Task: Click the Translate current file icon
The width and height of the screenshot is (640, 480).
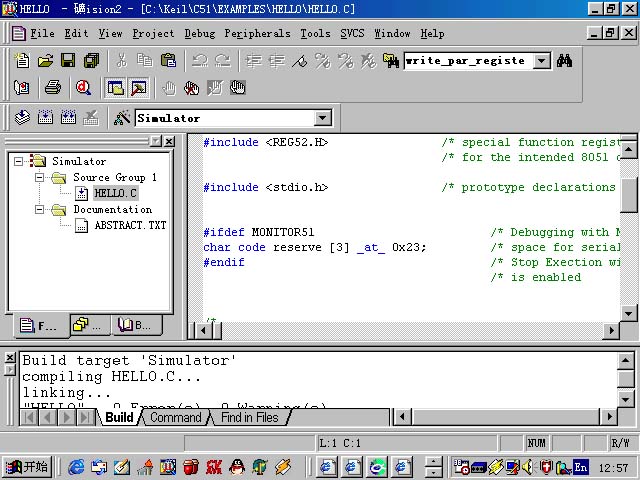Action: 22,118
